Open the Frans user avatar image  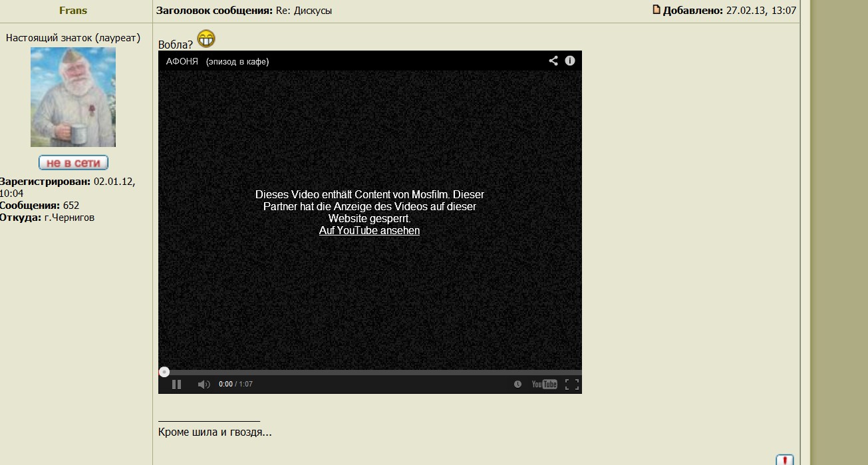73,97
